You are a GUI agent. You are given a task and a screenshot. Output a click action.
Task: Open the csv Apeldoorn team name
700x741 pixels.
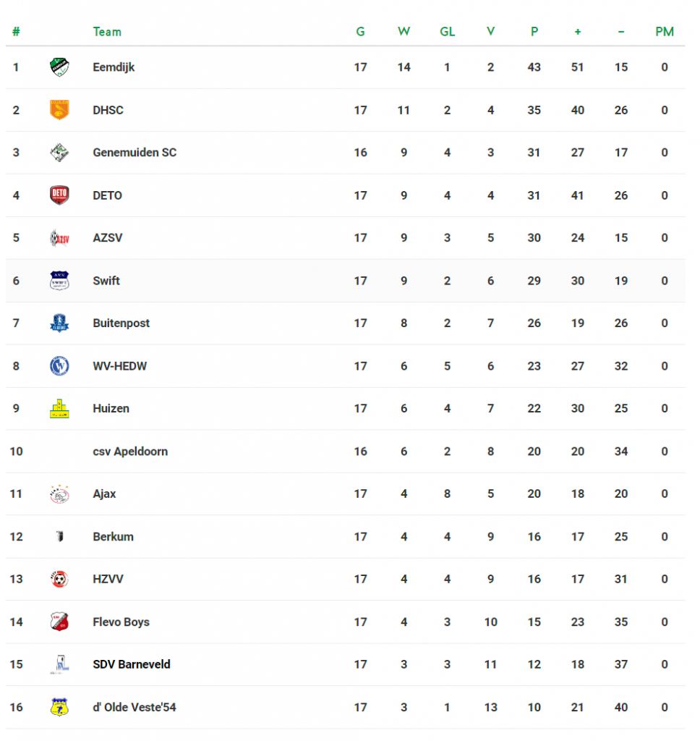[130, 452]
